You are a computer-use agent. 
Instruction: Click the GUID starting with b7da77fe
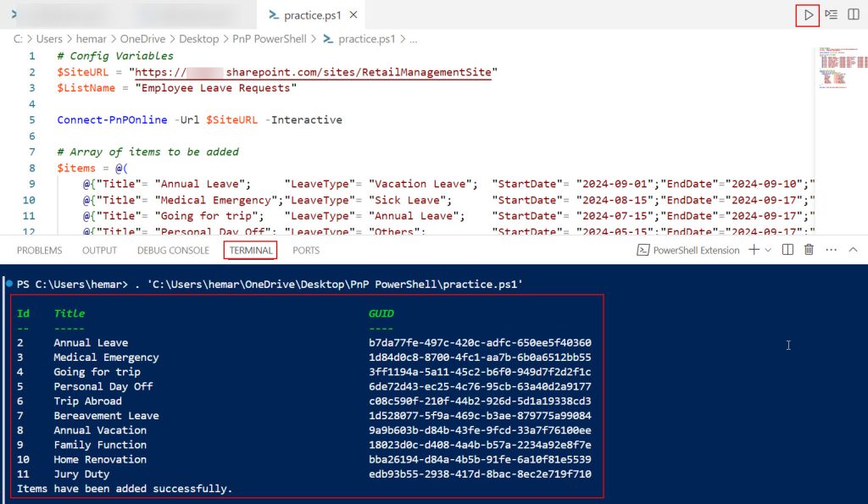tap(480, 343)
